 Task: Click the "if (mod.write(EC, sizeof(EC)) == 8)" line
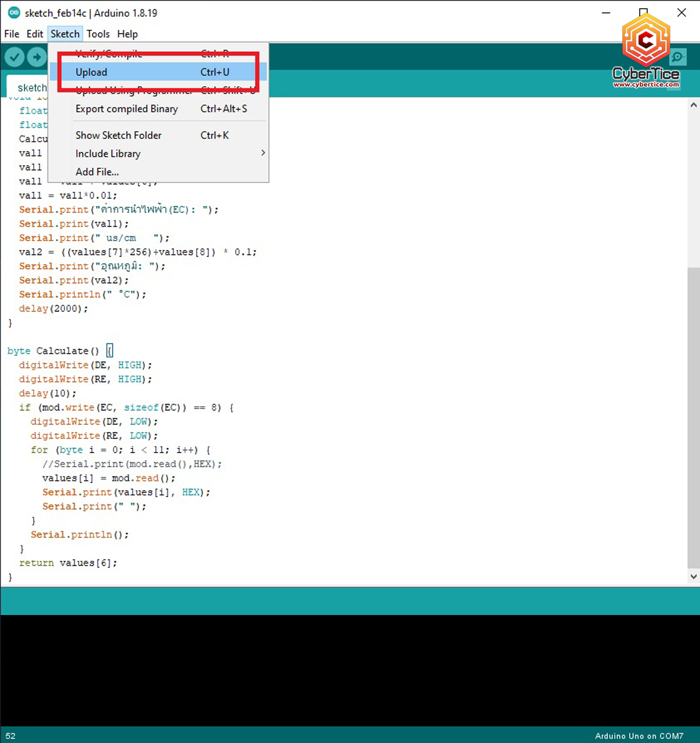126,408
